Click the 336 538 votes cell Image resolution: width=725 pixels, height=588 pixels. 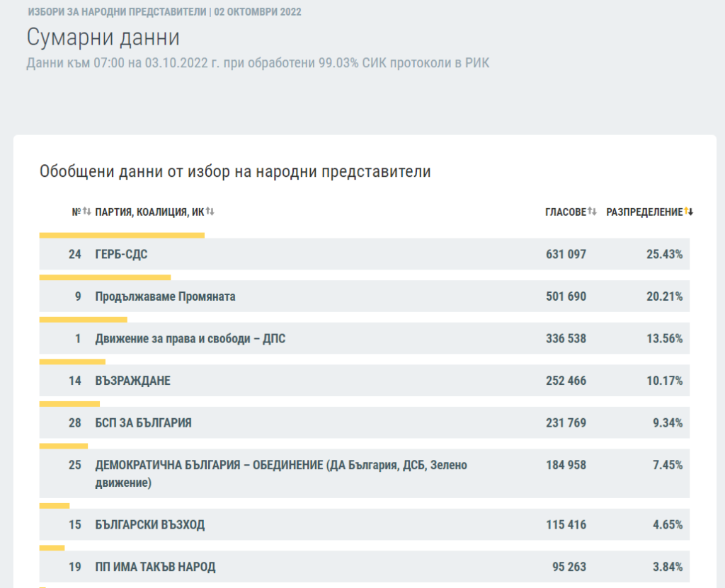coord(566,339)
